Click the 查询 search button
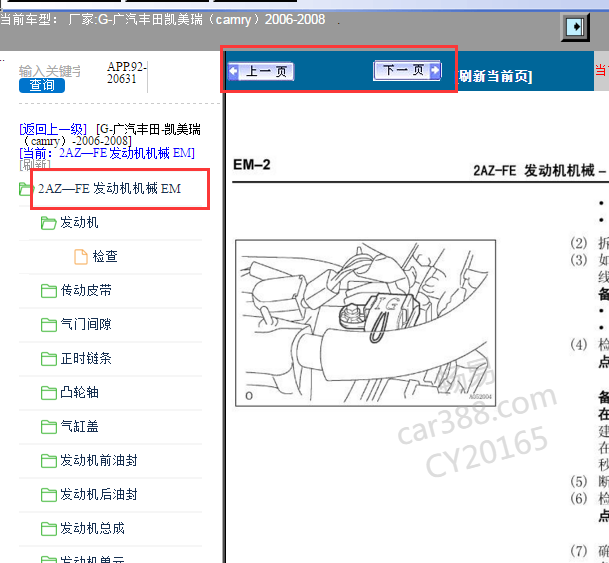 tap(42, 85)
